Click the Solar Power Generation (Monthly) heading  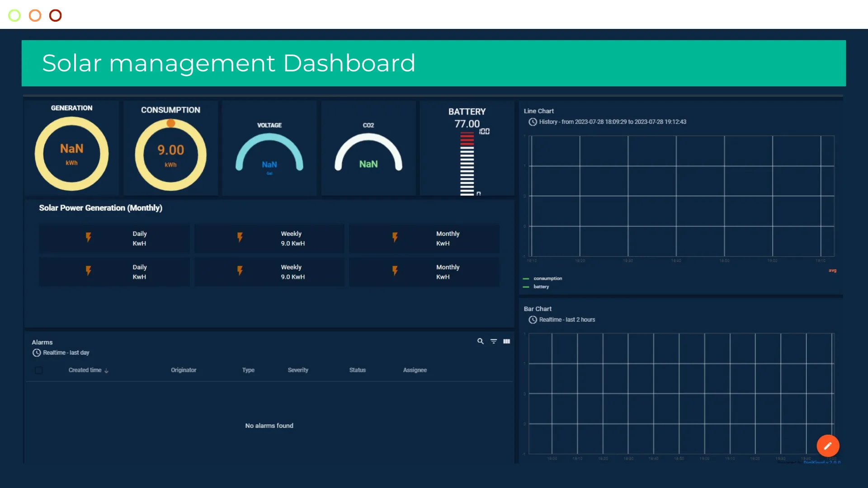tap(100, 208)
